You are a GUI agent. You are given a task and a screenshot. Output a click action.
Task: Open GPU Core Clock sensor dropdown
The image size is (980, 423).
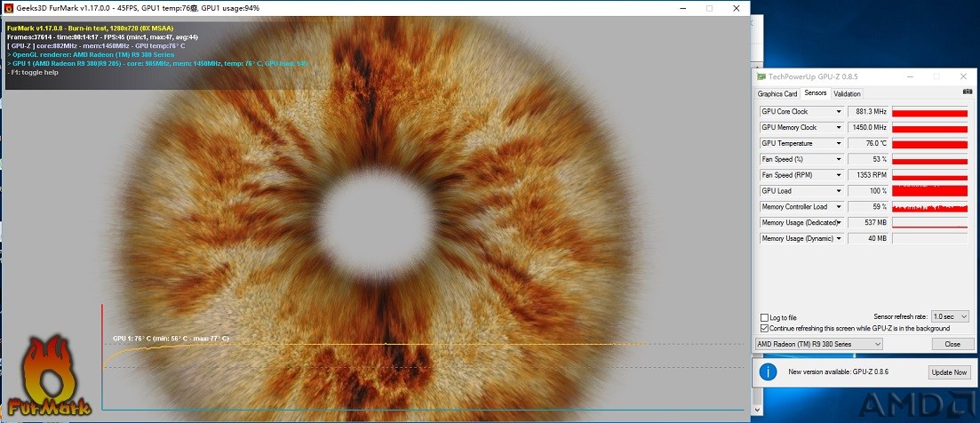839,112
